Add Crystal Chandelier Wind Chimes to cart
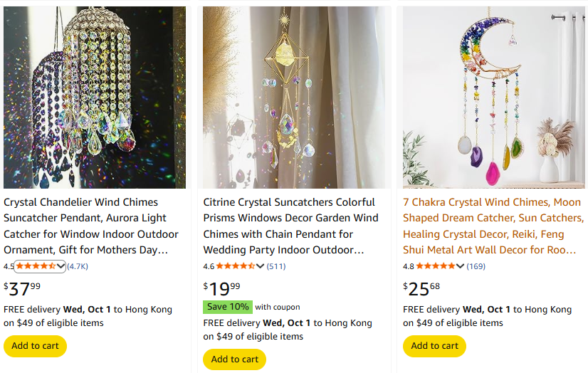588x373 pixels. pyautogui.click(x=35, y=346)
